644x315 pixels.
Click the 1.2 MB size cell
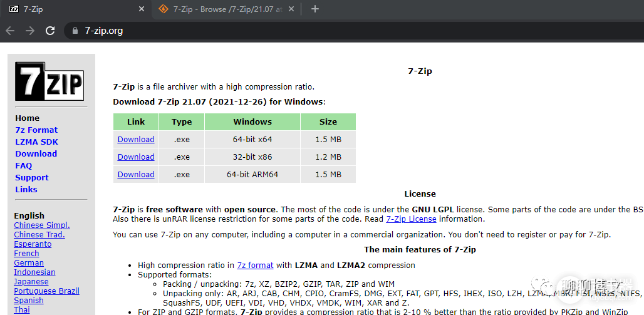328,157
